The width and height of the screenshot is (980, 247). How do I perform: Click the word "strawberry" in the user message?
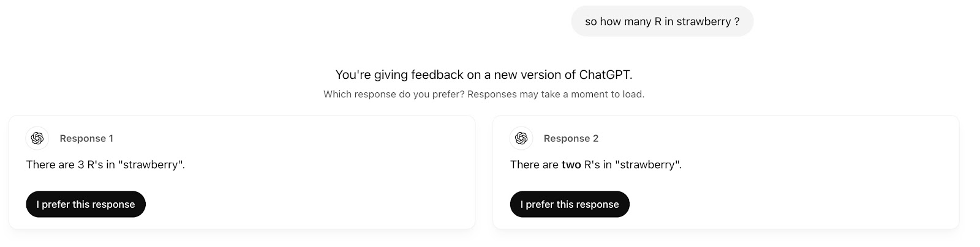704,21
